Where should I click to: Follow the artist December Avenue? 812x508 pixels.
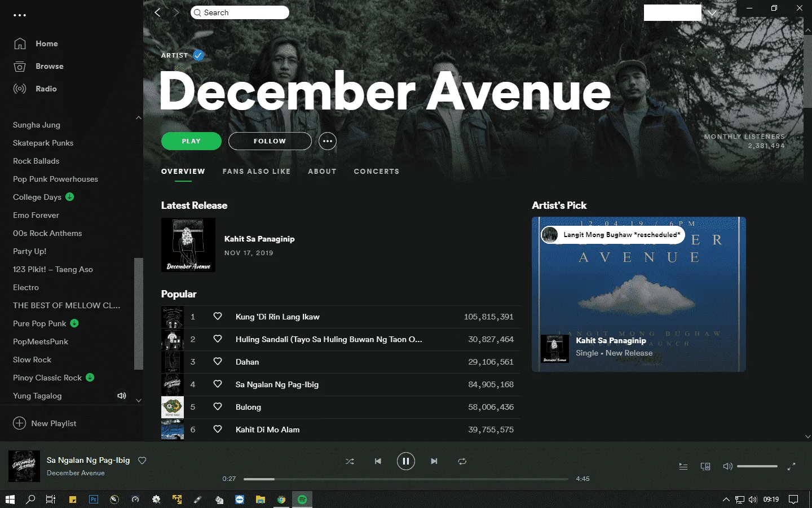pos(270,141)
